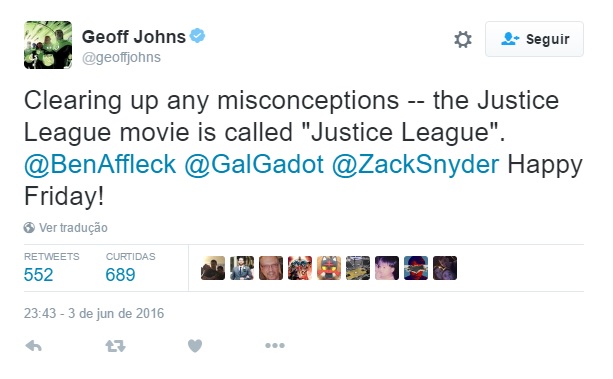The image size is (613, 379).
Task: Open the @BenAffleck mention
Action: point(100,164)
